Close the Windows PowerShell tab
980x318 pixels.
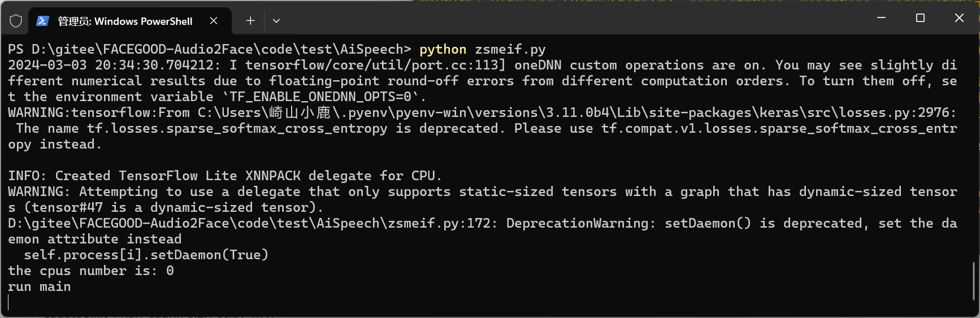pyautogui.click(x=214, y=21)
